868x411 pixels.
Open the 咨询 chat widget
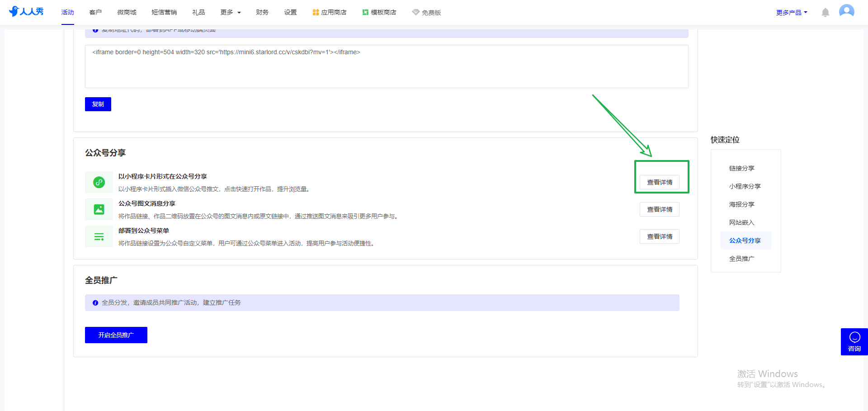tap(854, 342)
